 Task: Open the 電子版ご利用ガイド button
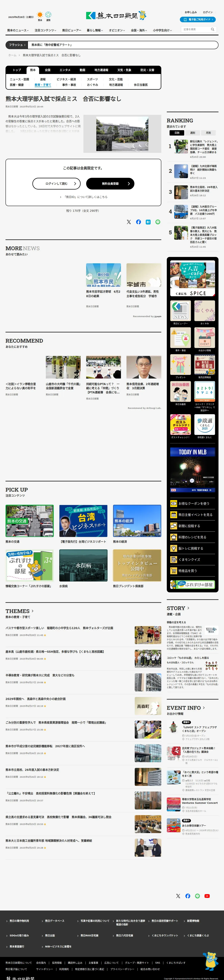[x=198, y=19]
